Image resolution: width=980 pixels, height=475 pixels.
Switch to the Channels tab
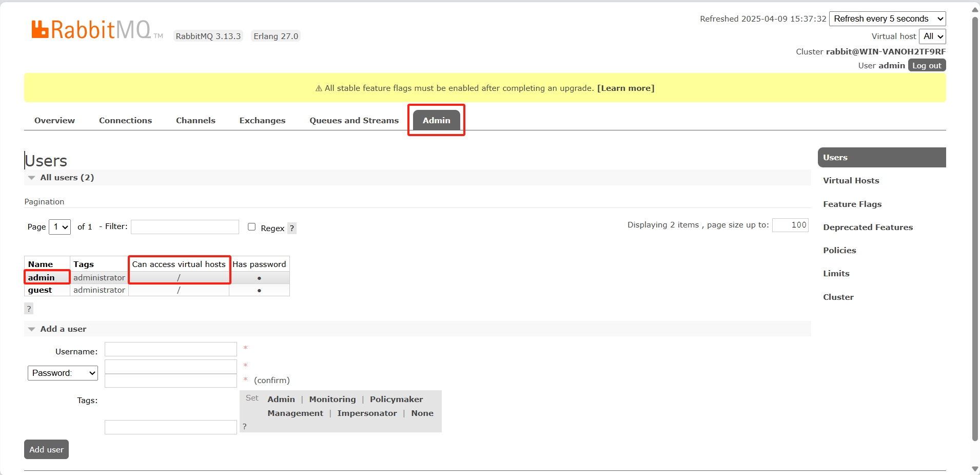click(x=195, y=121)
